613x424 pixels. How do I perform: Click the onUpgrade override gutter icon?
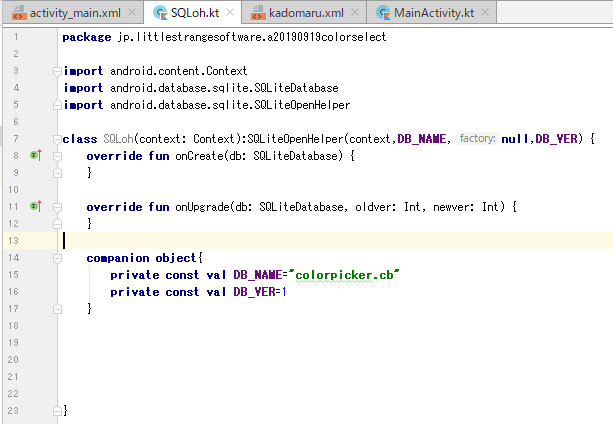click(x=36, y=206)
